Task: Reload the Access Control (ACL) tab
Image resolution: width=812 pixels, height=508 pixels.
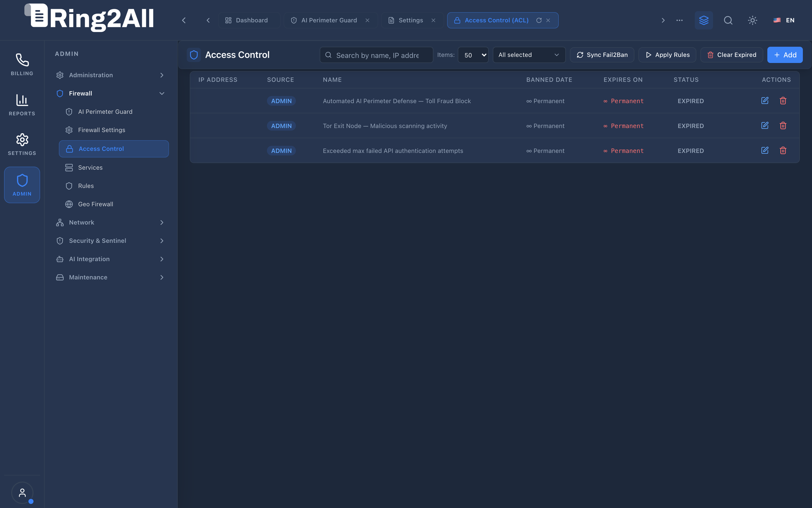Action: click(539, 20)
